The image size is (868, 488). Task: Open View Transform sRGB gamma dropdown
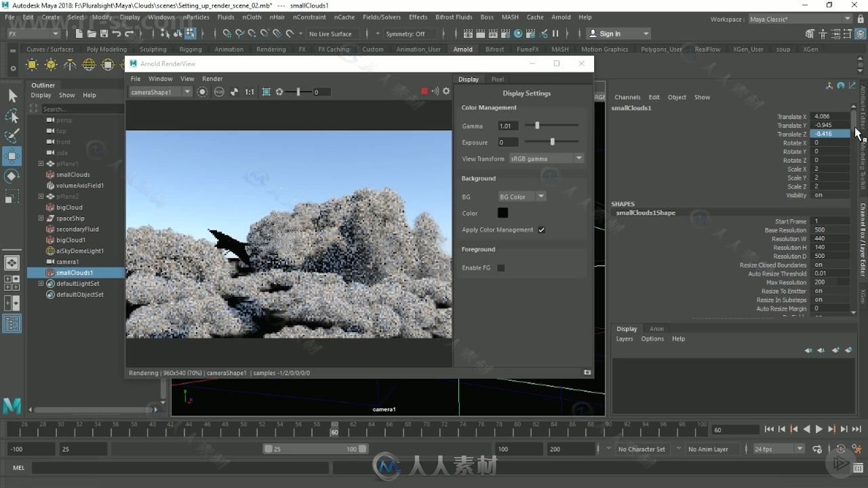click(x=547, y=159)
